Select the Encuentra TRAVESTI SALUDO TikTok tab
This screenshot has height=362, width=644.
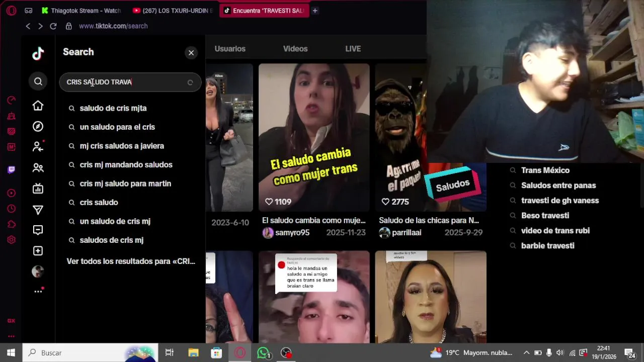pyautogui.click(x=265, y=11)
